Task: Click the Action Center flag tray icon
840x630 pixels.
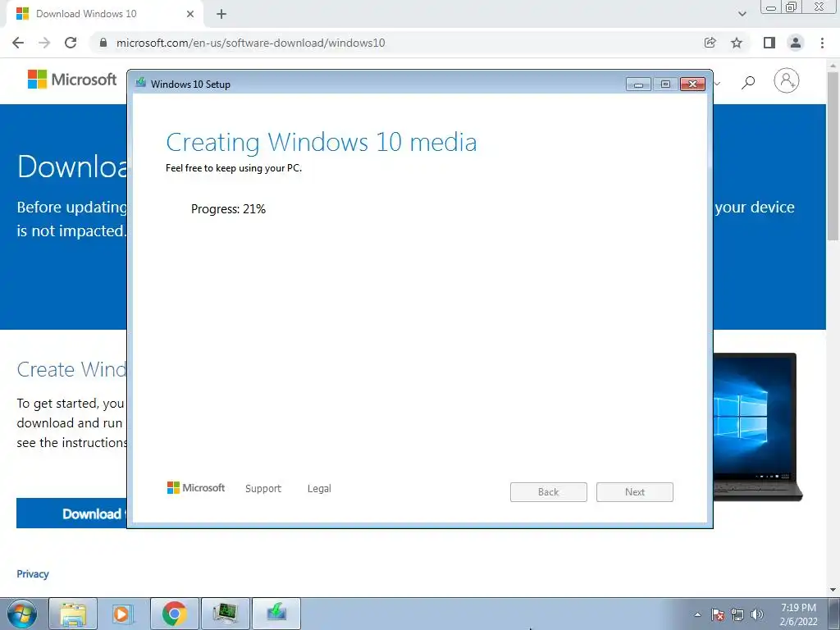Action: coord(718,614)
